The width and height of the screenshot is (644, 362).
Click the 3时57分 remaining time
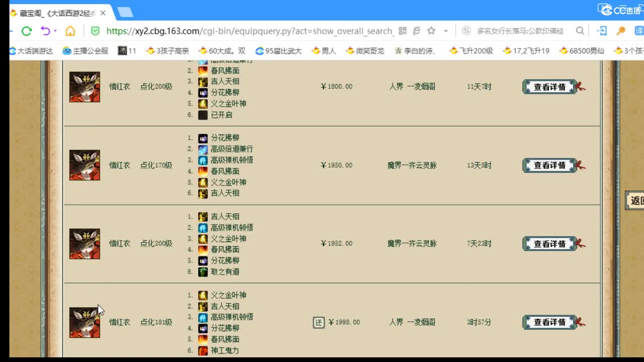(479, 322)
